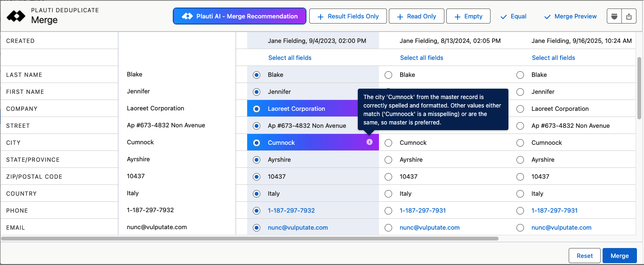The width and height of the screenshot is (644, 265).
Task: Open the shield icon button in header
Action: [x=614, y=16]
